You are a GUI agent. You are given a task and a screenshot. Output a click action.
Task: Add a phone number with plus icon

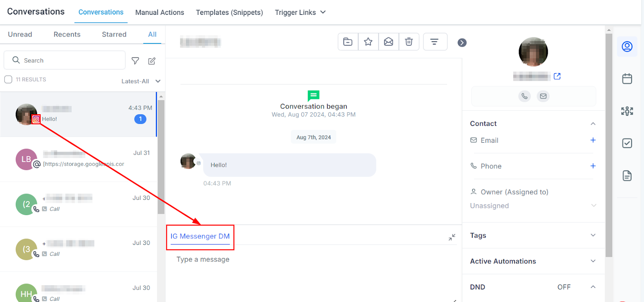coord(593,166)
